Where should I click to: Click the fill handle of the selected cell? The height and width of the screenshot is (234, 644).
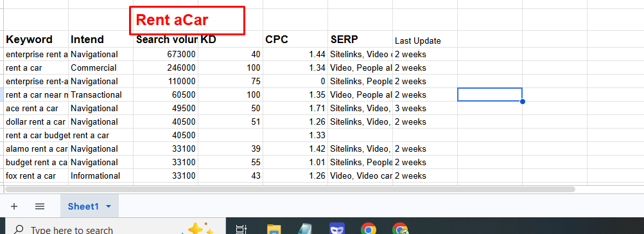click(x=523, y=101)
